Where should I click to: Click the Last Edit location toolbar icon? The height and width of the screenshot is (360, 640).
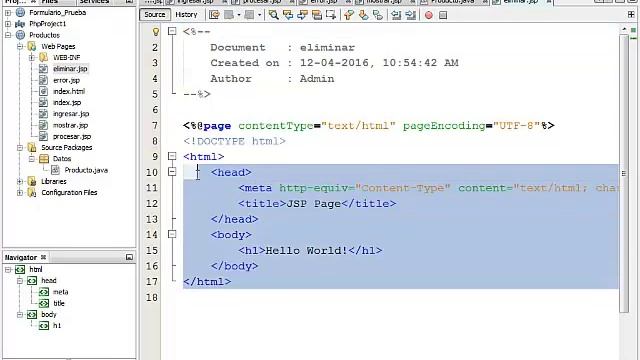pos(214,15)
